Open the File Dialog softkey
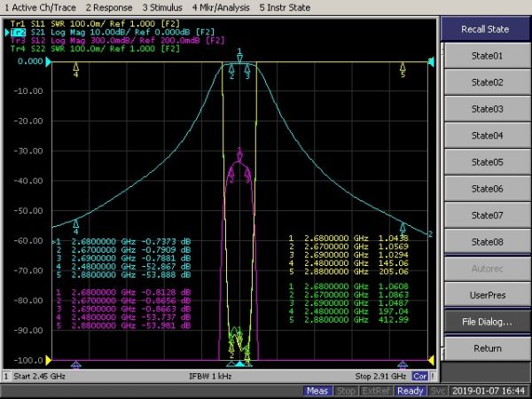 point(487,321)
